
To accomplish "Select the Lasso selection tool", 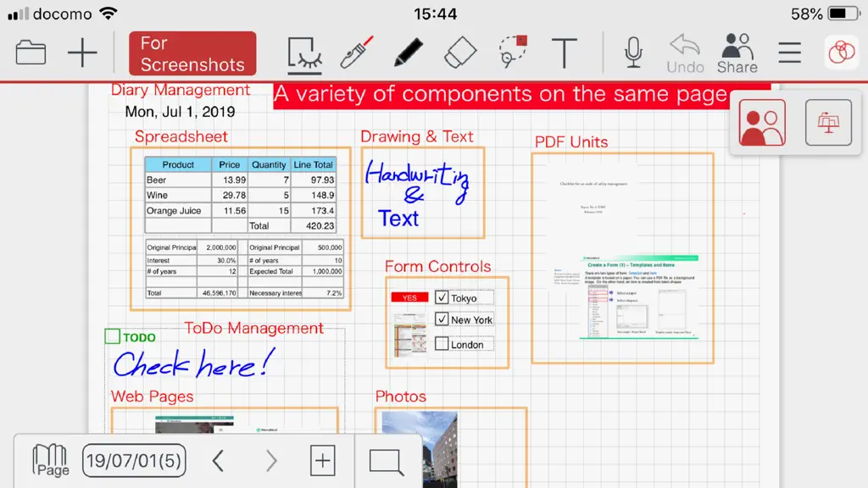I will coord(513,52).
